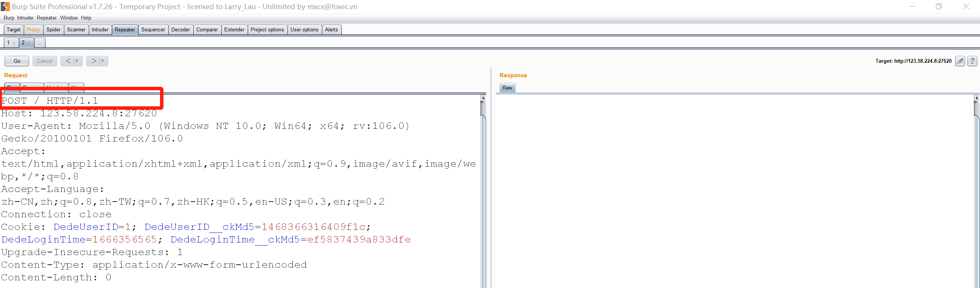
Task: Switch to the Sequencer tab
Action: coord(153,30)
